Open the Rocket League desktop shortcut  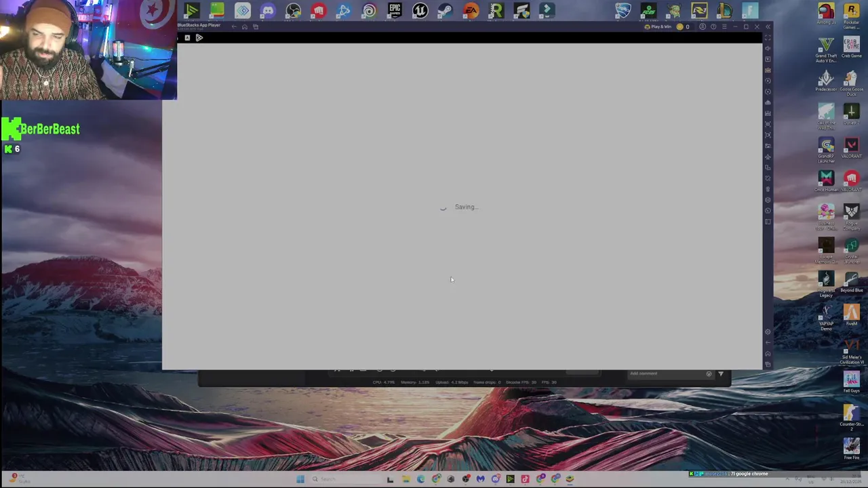[x=623, y=11]
